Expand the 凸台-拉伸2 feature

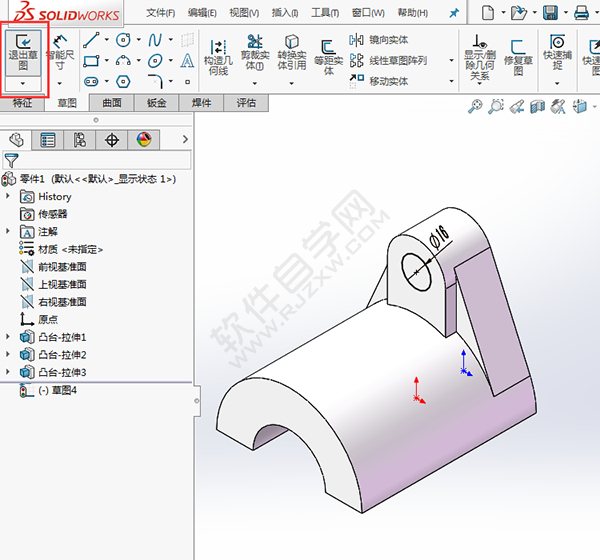tap(8, 354)
